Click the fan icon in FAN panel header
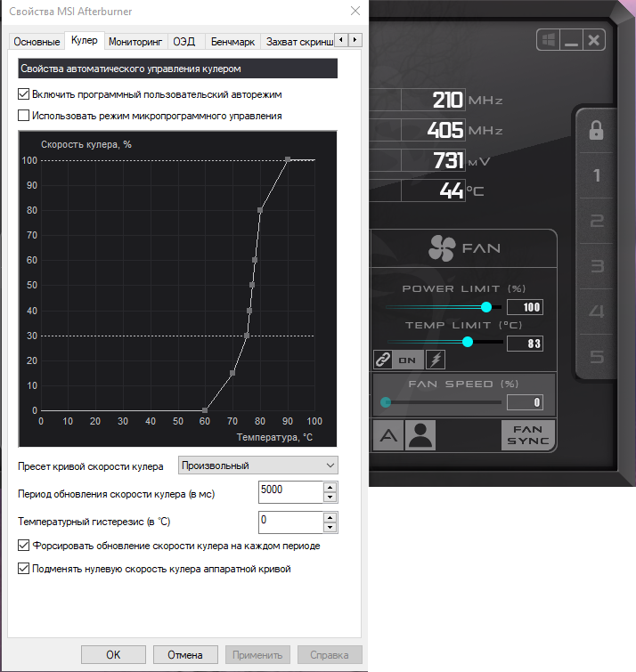Viewport: 636px width, 672px height. (442, 248)
